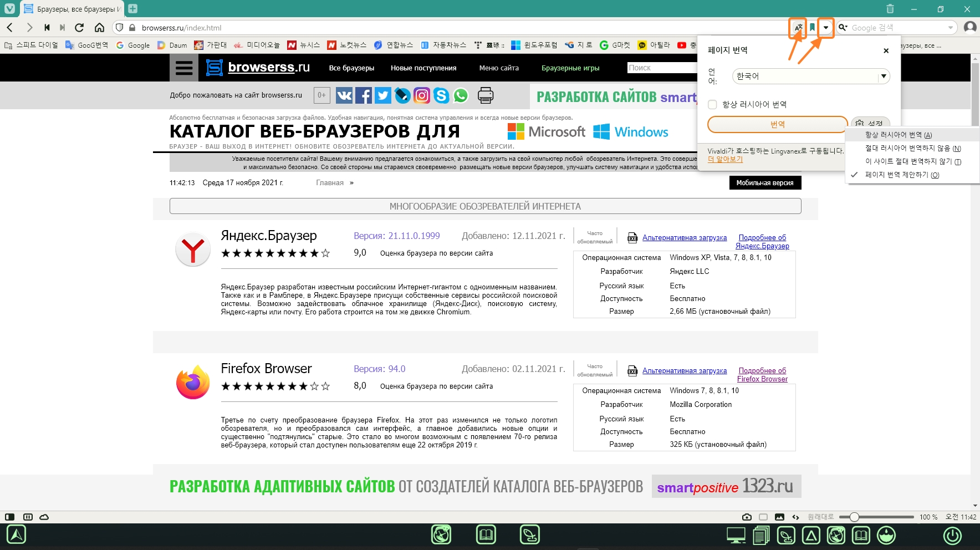Open Подробнее об Яндекс.Браузер link

click(762, 242)
